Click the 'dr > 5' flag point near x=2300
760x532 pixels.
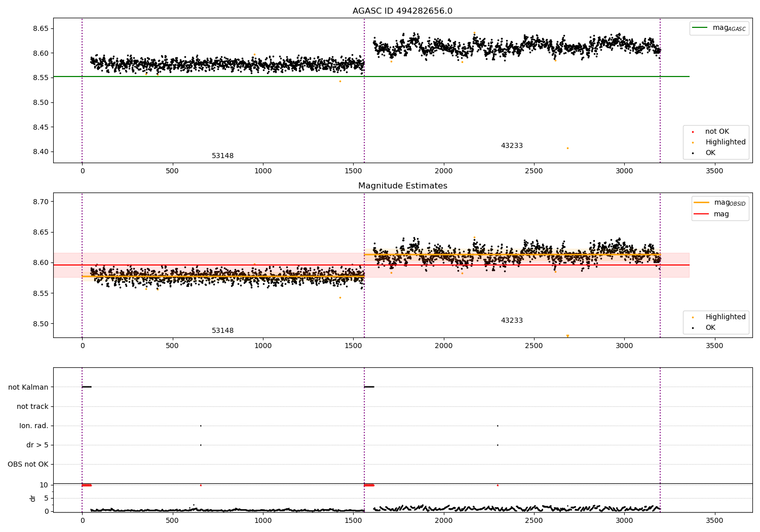[498, 445]
